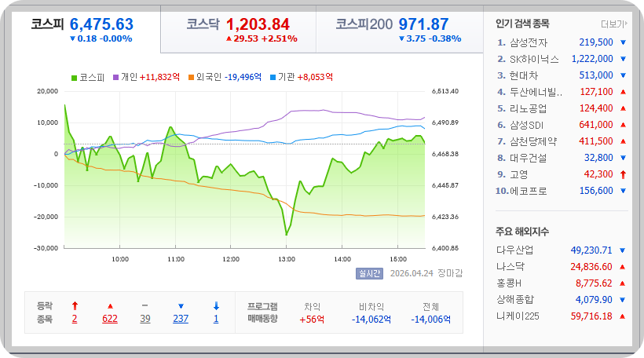The width and height of the screenshot is (644, 358).
Task: Open the 다우산업 overseas index
Action: point(514,250)
